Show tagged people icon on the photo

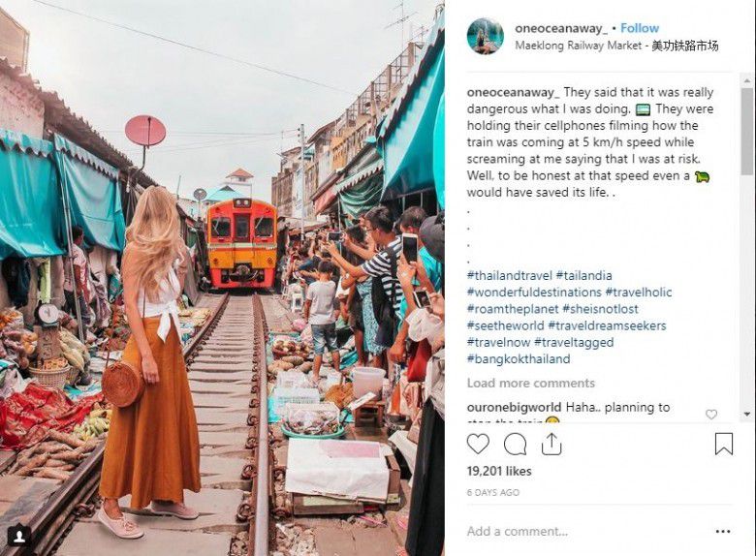[x=17, y=535]
